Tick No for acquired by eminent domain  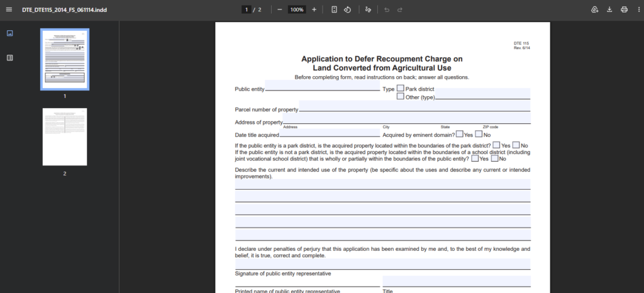point(479,134)
